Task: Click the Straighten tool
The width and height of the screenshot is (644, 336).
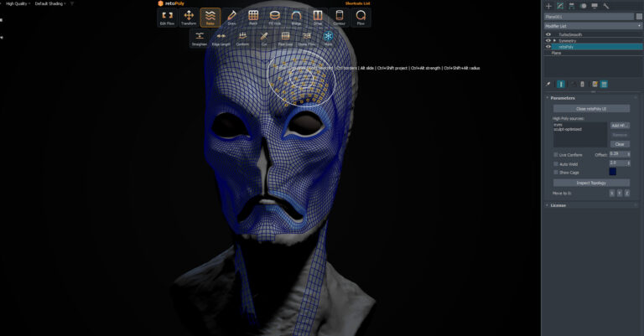Action: (200, 39)
